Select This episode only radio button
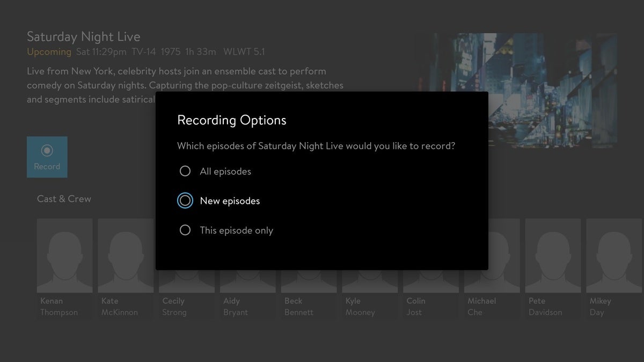 point(185,230)
